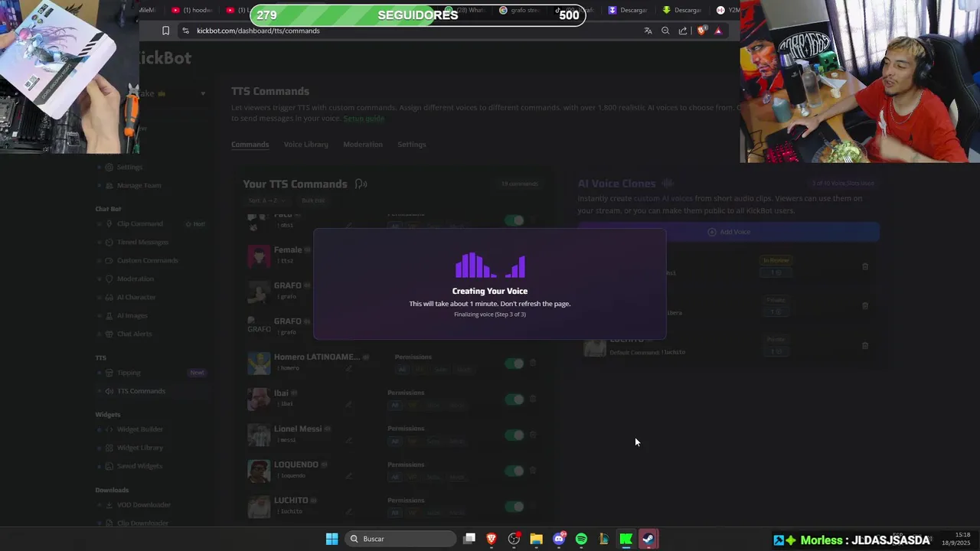
Task: Toggle the Homero LATINOAME command switch
Action: 514,364
